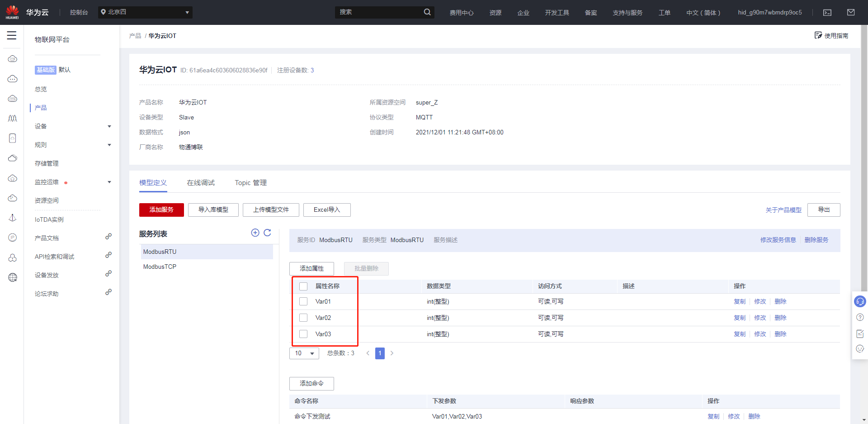Select ModbusTCP in the service list

tap(160, 267)
